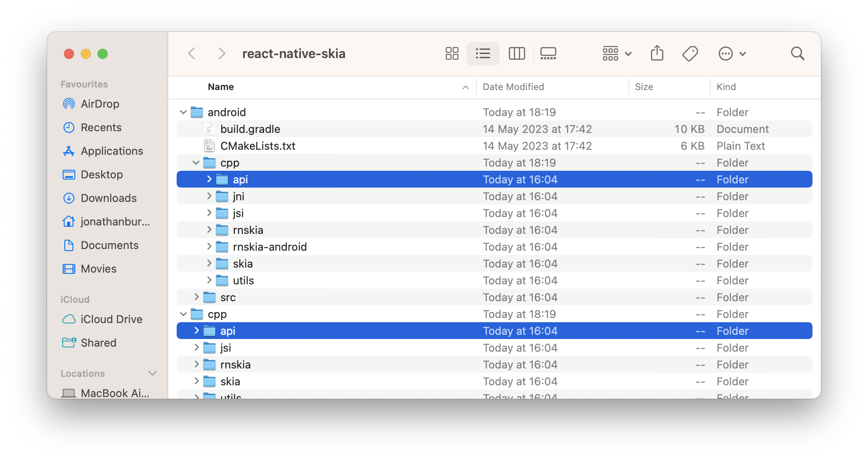Select the CMakeLists.txt file
This screenshot has height=461, width=868.
[257, 146]
